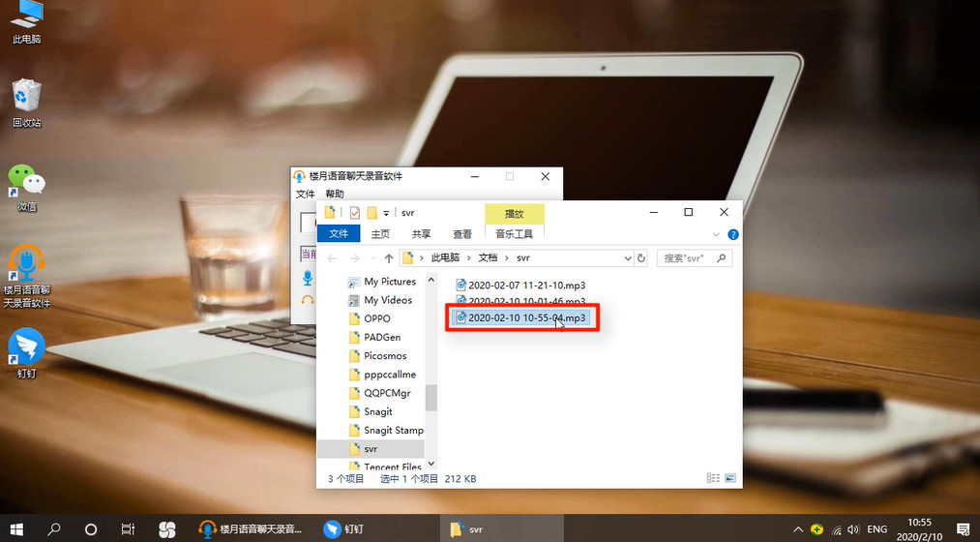This screenshot has height=542, width=980.
Task: Open Task View on taskbar
Action: point(128,529)
